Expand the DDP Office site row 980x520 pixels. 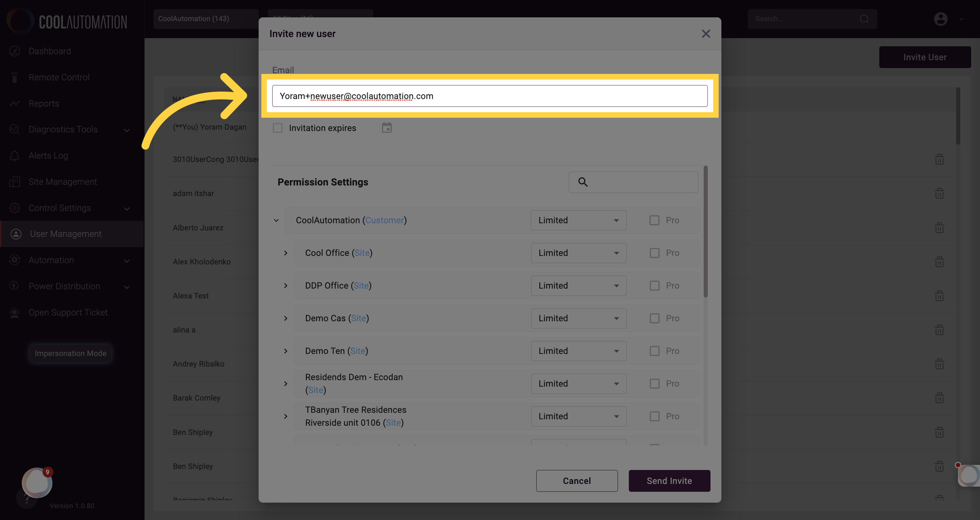[286, 286]
